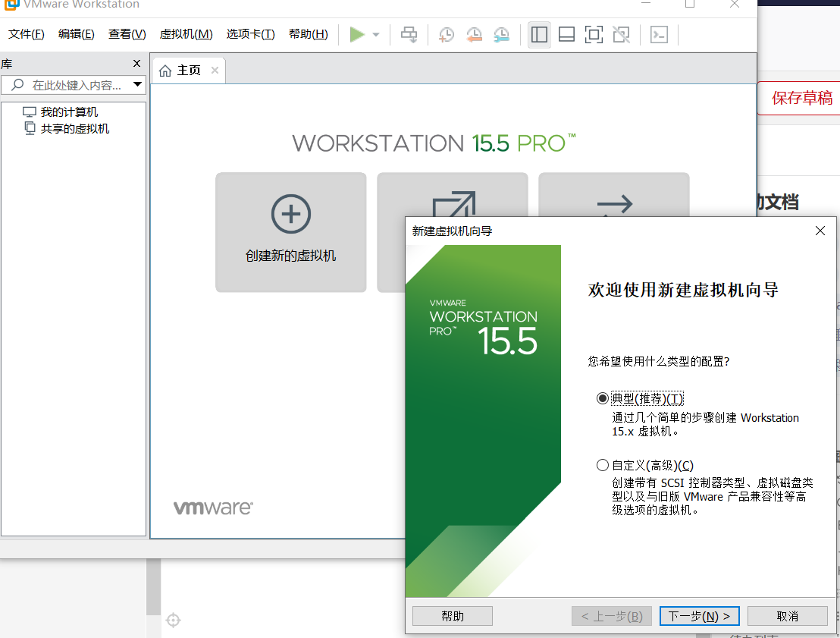Click the target crosshair icon below VMware window

tap(173, 620)
